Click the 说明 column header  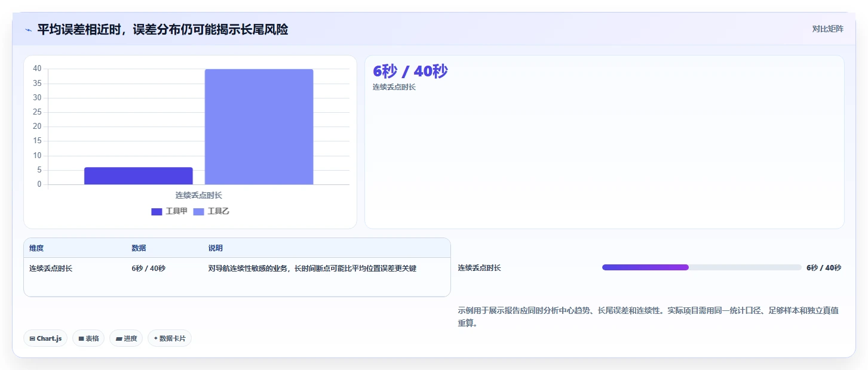(x=215, y=248)
